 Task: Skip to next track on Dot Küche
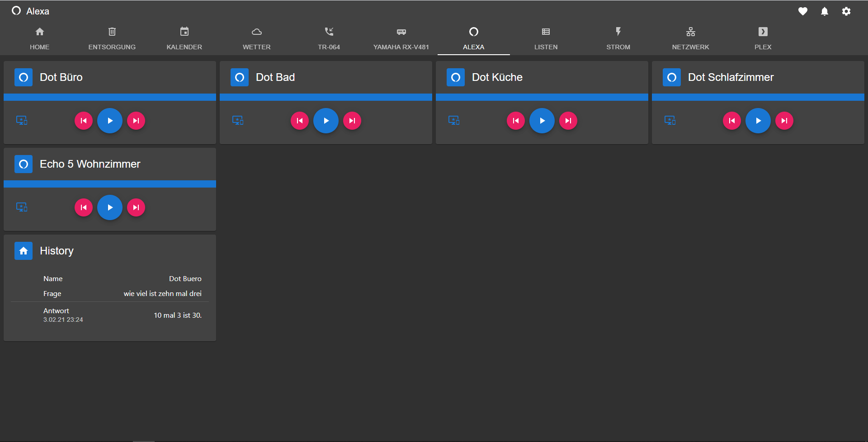[x=568, y=121]
